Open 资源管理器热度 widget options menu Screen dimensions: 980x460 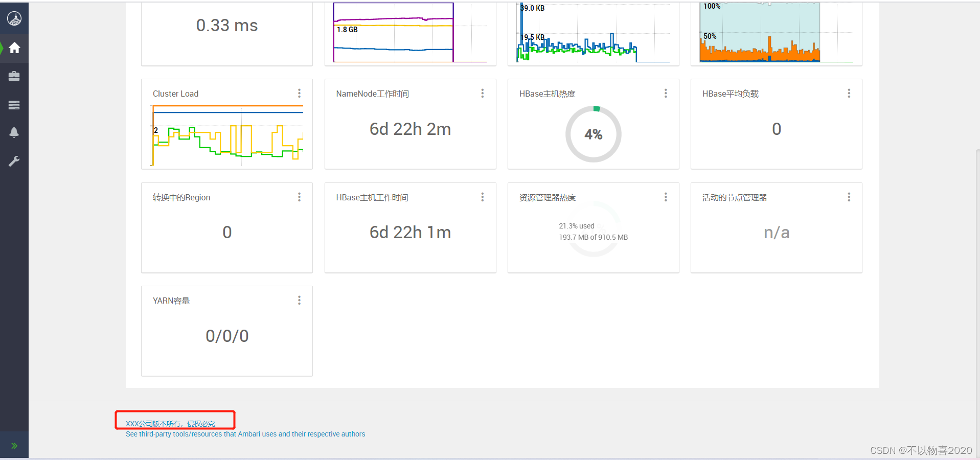666,197
